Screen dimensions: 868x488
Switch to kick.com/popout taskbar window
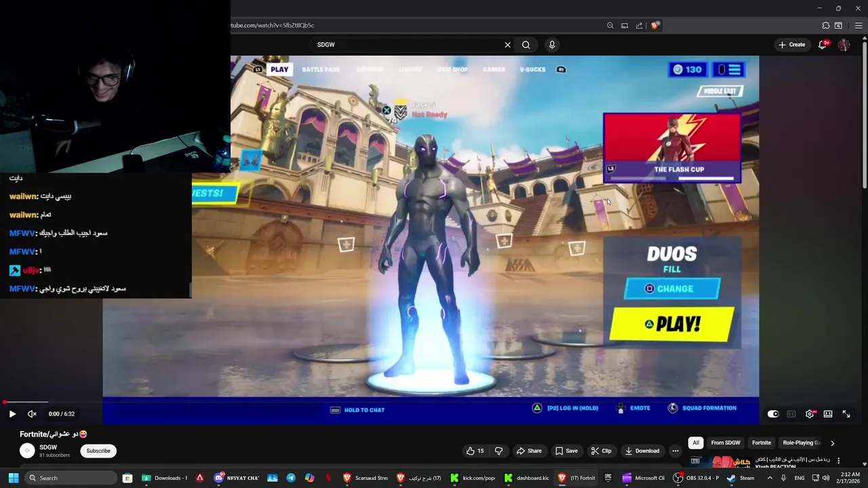point(472,478)
